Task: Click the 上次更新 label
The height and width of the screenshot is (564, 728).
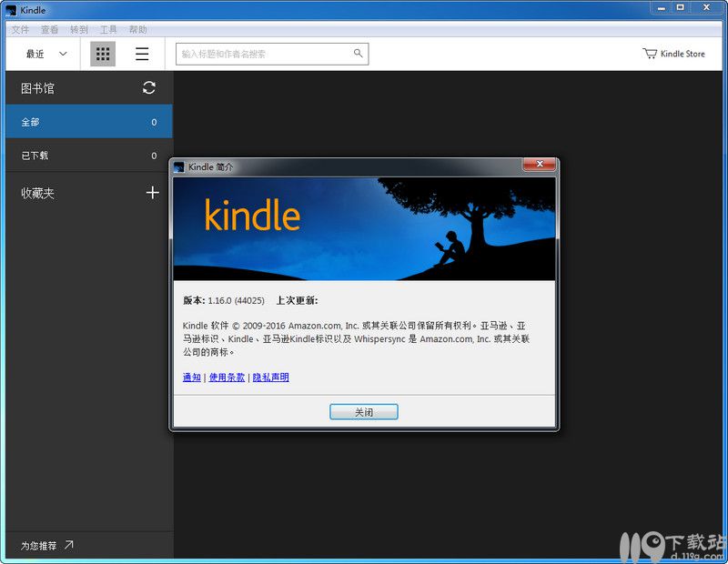Action: pyautogui.click(x=298, y=300)
